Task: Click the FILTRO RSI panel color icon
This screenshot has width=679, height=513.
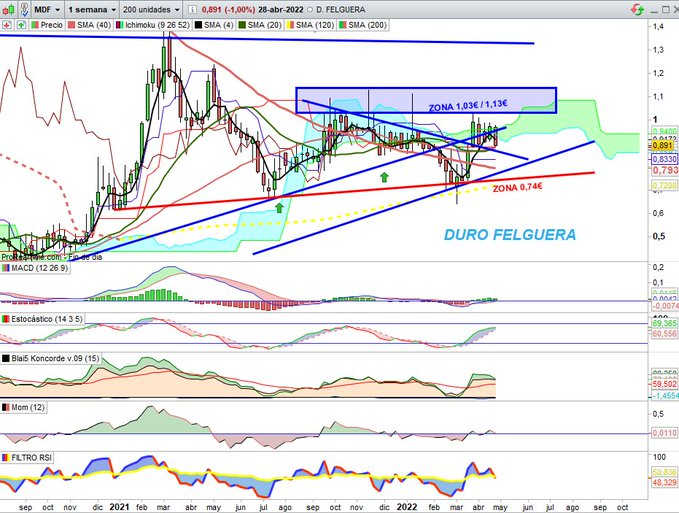Action: point(6,458)
